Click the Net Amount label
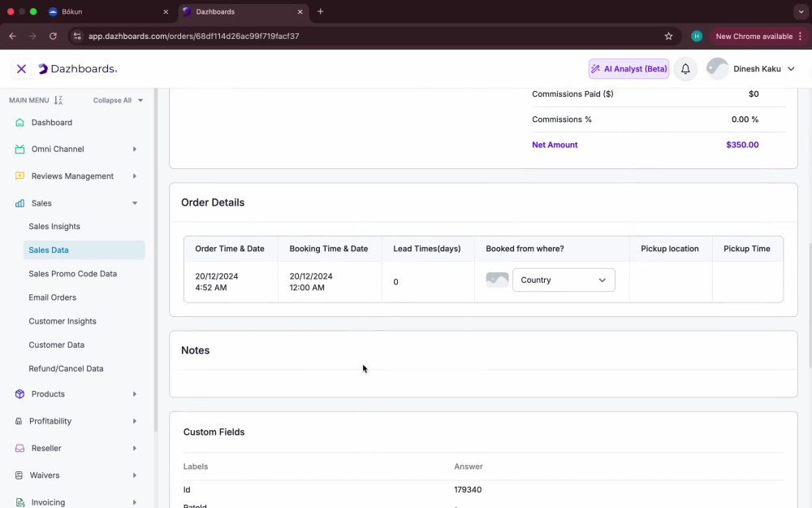Screen dimensions: 812x508 (x=555, y=145)
